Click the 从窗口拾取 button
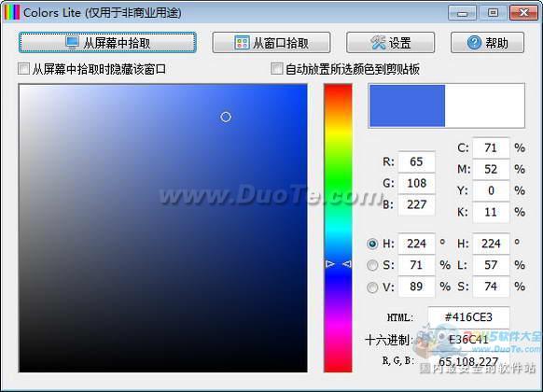 click(271, 43)
